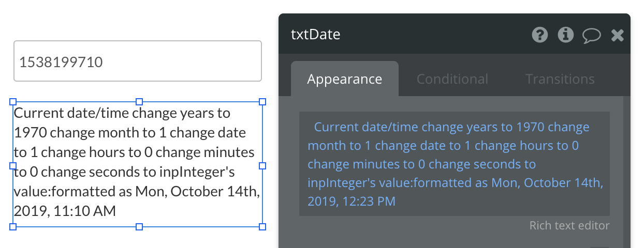This screenshot has height=248, width=644.
Task: Click the bottom-center resize handle of text element
Action: tap(139, 226)
